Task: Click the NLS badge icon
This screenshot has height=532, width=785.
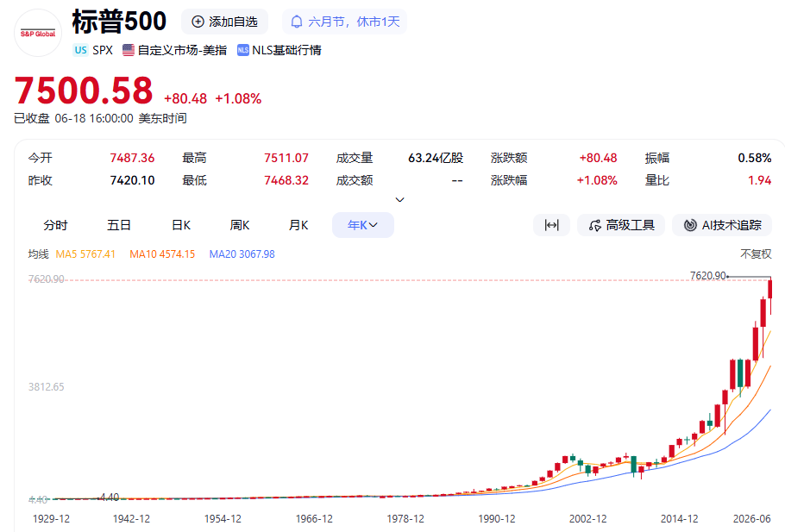Action: (242, 50)
